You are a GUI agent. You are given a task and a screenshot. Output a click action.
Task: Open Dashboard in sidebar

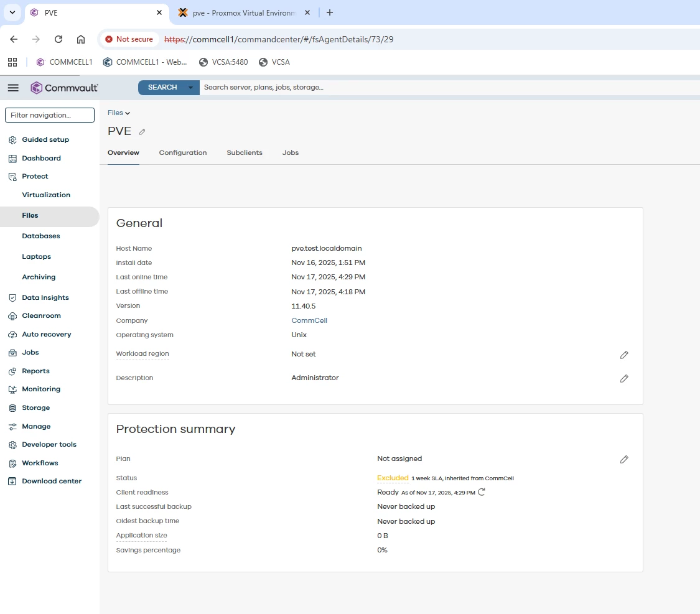41,159
